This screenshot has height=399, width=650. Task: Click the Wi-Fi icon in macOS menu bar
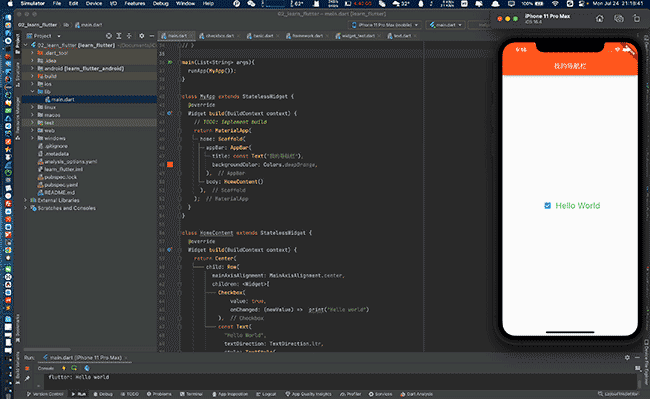555,4
